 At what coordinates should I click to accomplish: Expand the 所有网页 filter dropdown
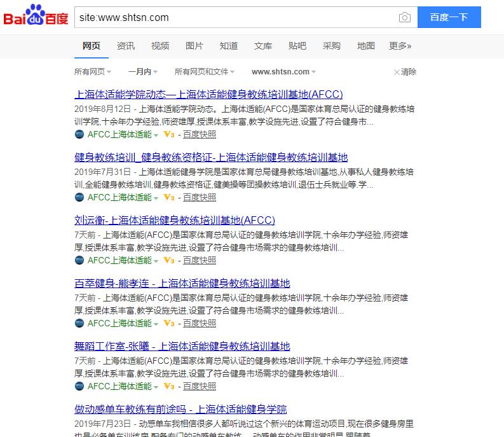coord(93,71)
